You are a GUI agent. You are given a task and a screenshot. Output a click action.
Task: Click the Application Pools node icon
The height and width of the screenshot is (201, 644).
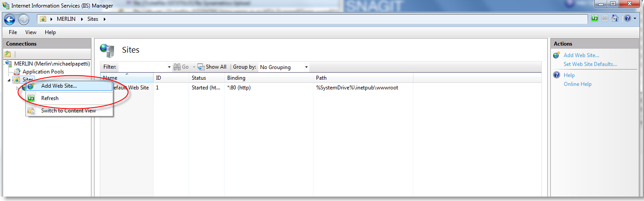click(x=18, y=71)
